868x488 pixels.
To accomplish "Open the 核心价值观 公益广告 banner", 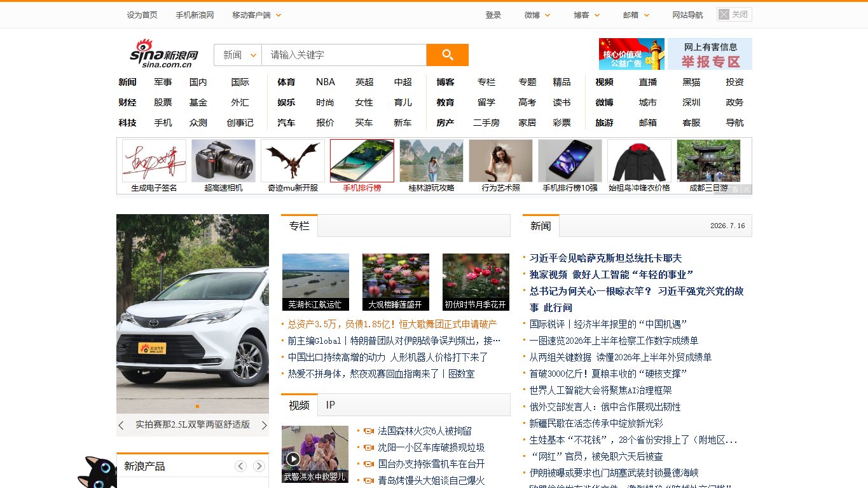I will click(x=631, y=54).
